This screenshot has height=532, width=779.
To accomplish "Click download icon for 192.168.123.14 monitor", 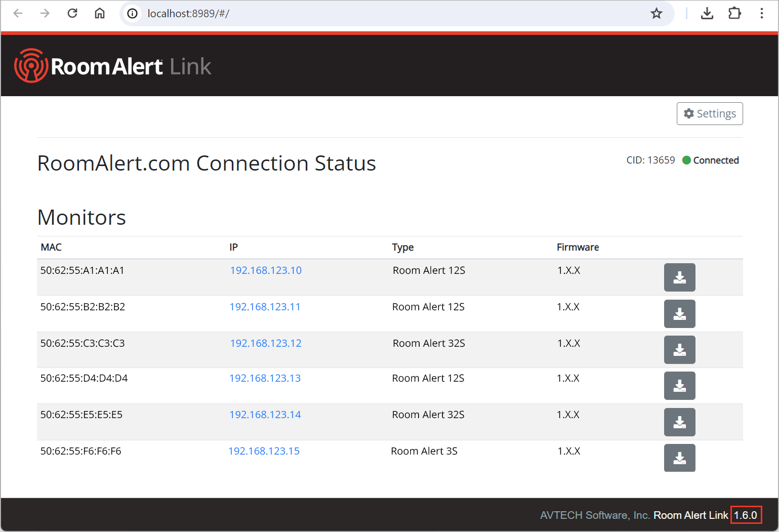I will coord(679,422).
